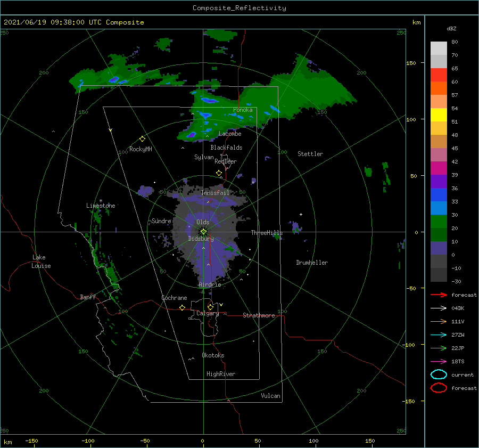
Task: Click the white 04DK arrow in legend
Action: click(439, 308)
